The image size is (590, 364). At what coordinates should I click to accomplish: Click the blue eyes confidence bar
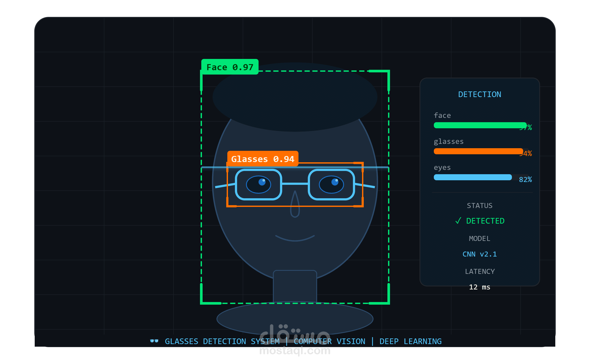click(473, 177)
